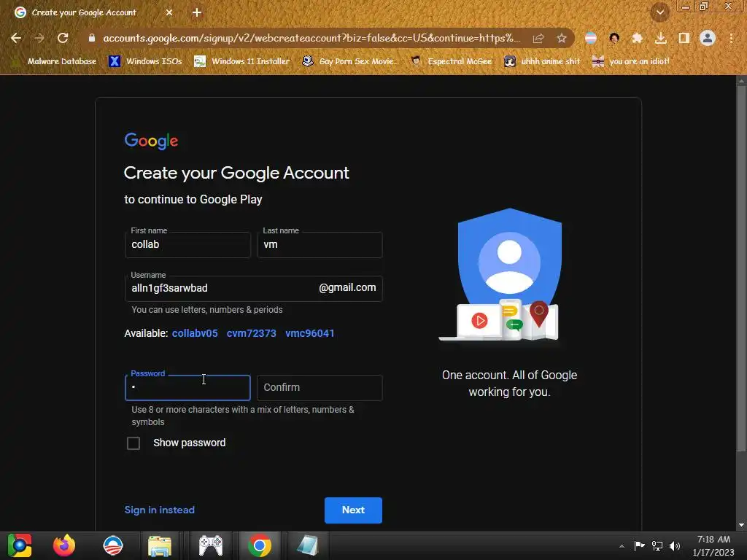Launch Firefox from the taskbar
Viewport: 747px width, 560px height.
(x=64, y=545)
